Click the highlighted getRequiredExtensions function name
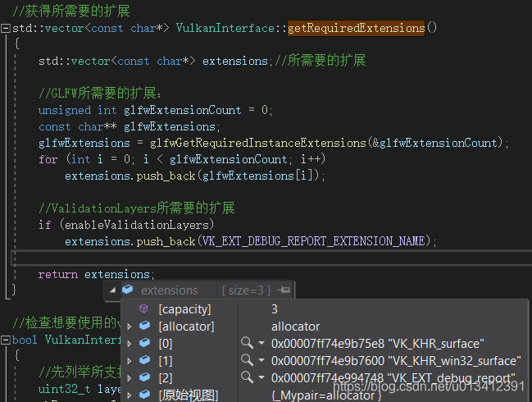The width and height of the screenshot is (532, 402). (357, 28)
